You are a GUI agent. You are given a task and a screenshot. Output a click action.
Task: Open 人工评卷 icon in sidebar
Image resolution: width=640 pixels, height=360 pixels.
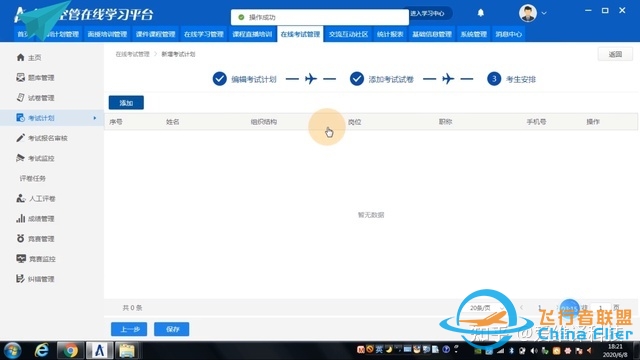pos(20,198)
